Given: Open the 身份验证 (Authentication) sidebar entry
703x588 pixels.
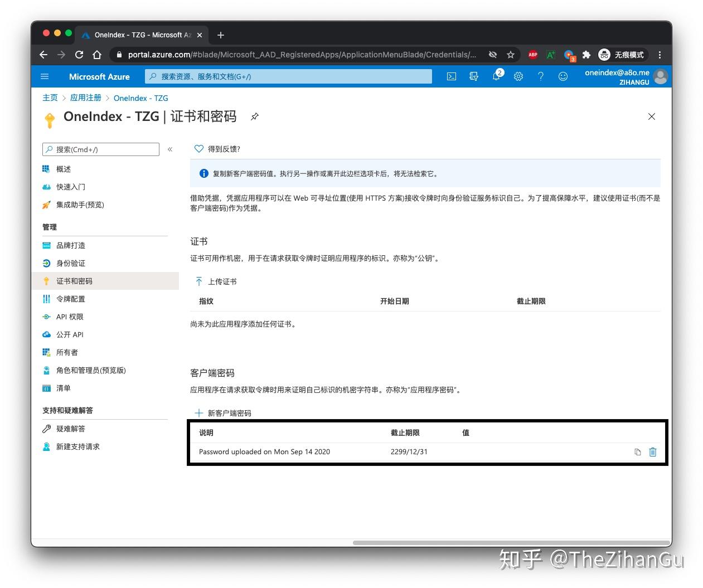Looking at the screenshot, I should (70, 263).
